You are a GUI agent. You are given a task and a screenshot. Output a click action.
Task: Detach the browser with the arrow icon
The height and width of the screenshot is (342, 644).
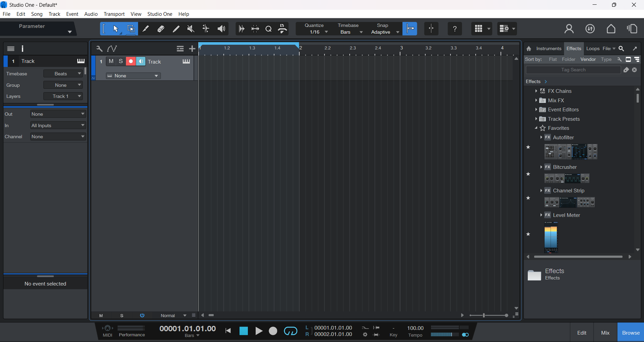635,49
